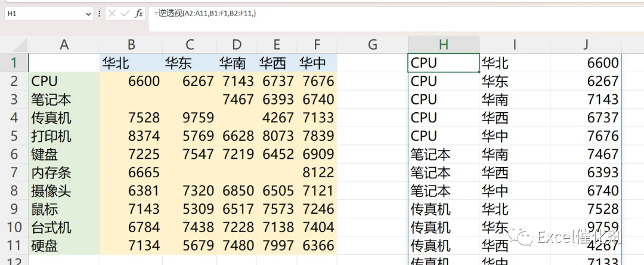Click cell H6 containing 笔记本
Image resolution: width=644 pixels, height=265 pixels.
pos(444,155)
